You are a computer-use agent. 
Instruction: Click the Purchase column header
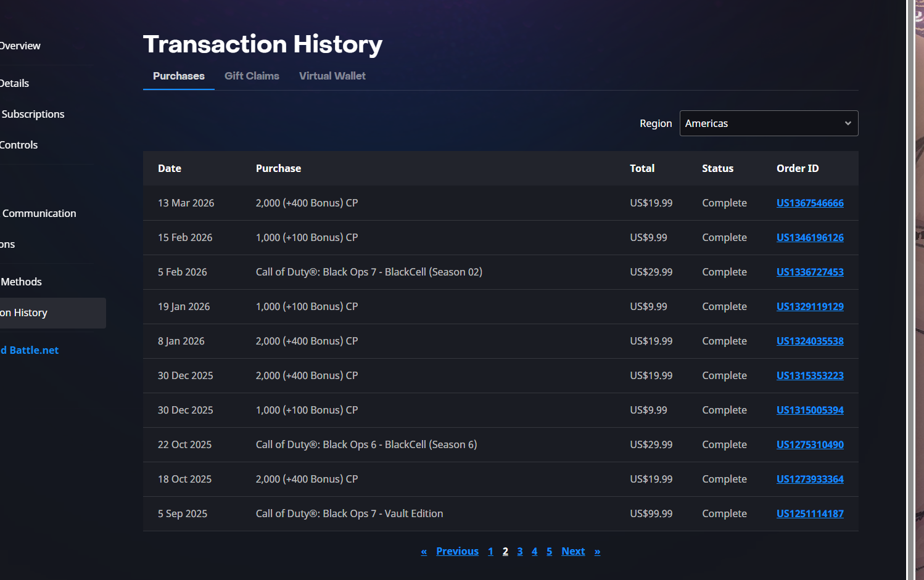278,168
